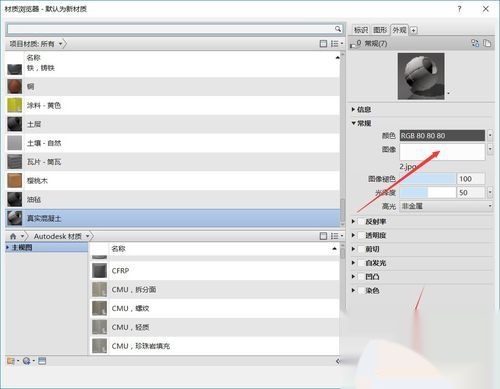Select the 油毡 material thumbnail
The image size is (500, 389).
(15, 199)
